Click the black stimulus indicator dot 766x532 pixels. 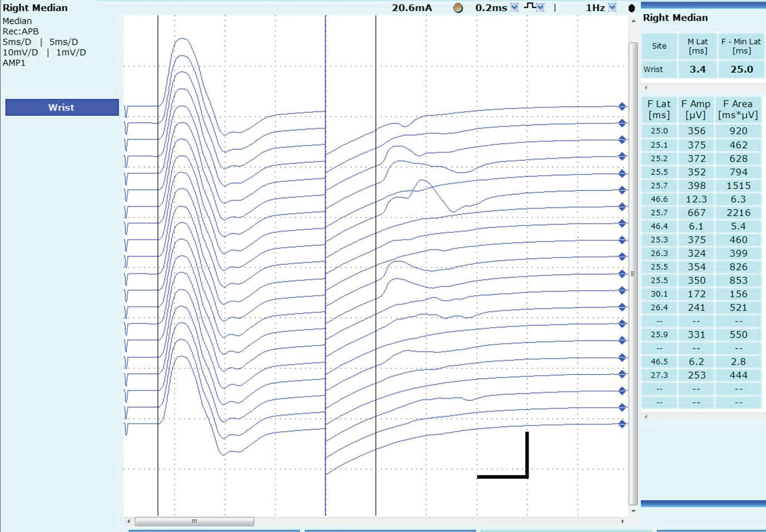point(631,8)
